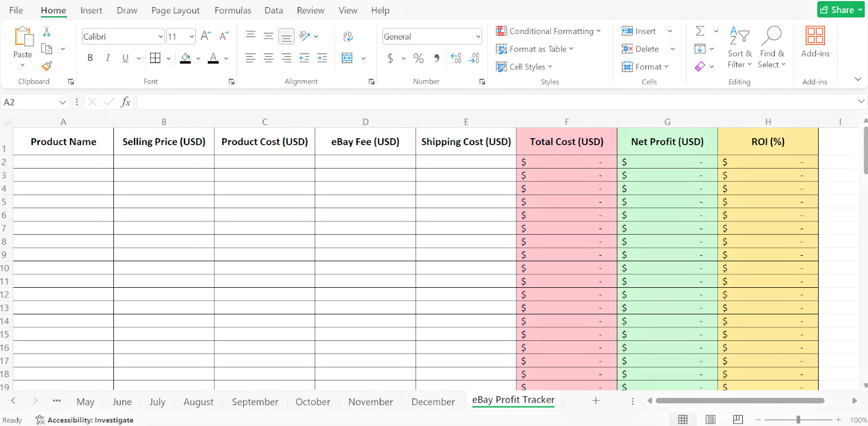
Task: Click the Insert Function fx icon
Action: pyautogui.click(x=125, y=102)
